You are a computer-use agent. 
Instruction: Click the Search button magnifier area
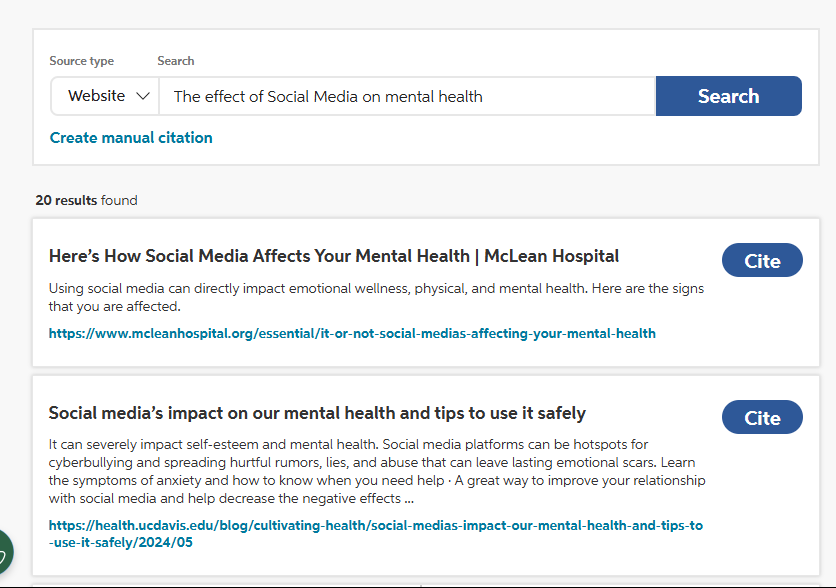[x=728, y=95]
